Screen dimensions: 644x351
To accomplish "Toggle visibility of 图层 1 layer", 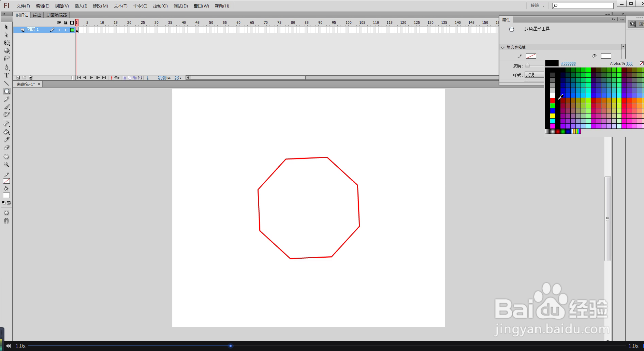I will pyautogui.click(x=59, y=30).
